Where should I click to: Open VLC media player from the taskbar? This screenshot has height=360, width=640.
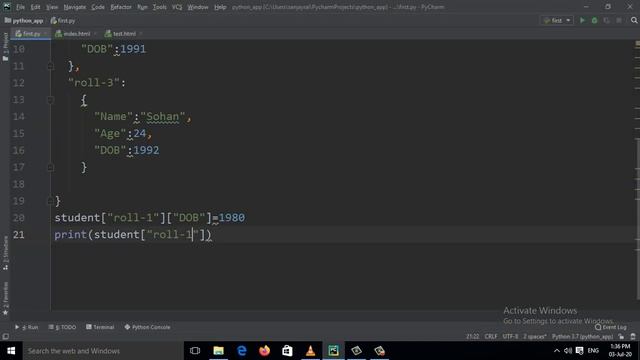311,351
